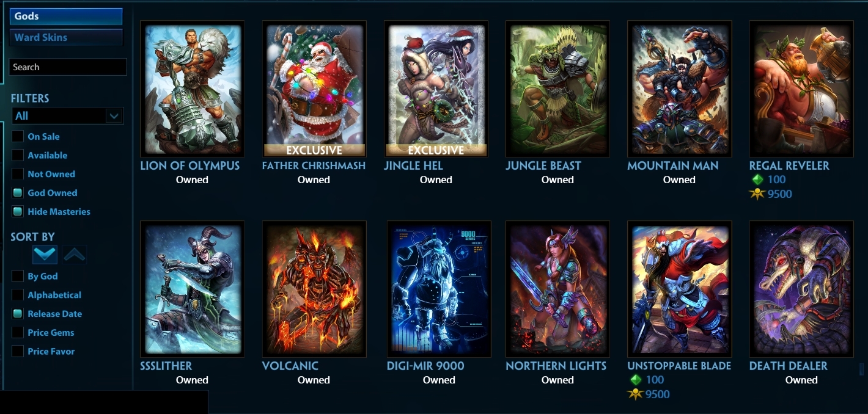Screen dimensions: 868x414
Task: Select ascending sort arrow button
Action: pyautogui.click(x=75, y=254)
